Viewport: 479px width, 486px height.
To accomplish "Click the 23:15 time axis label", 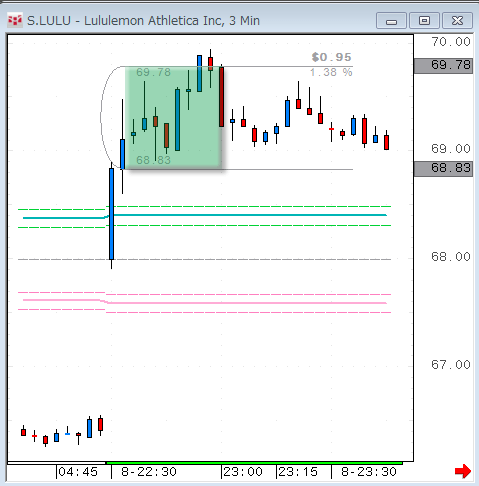I will [x=298, y=472].
